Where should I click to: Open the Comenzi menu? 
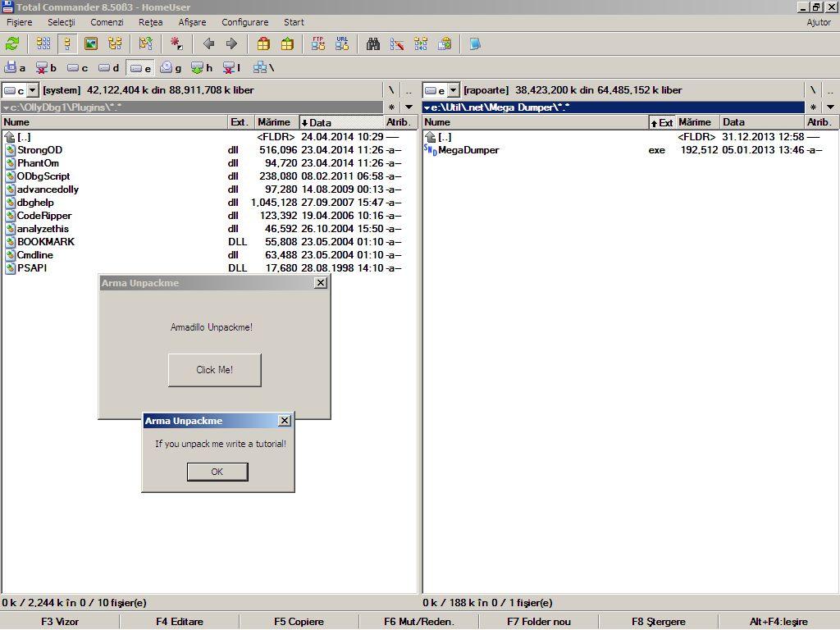pyautogui.click(x=107, y=22)
